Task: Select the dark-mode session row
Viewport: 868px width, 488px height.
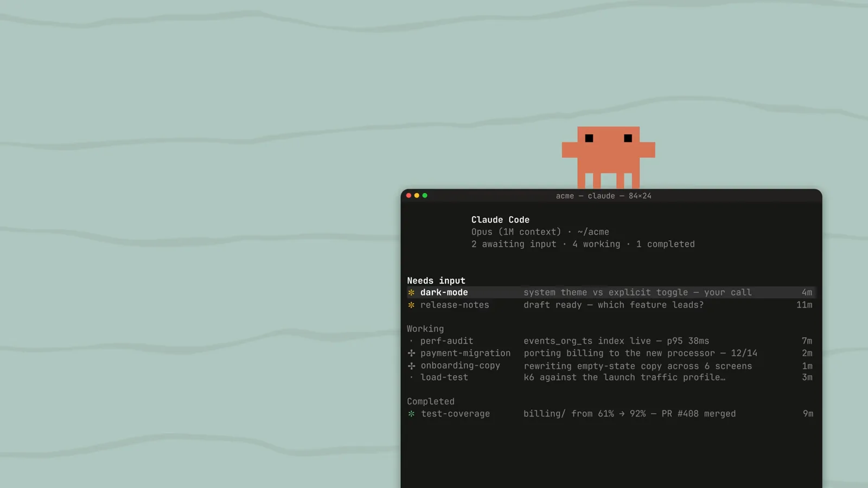Action: coord(611,293)
